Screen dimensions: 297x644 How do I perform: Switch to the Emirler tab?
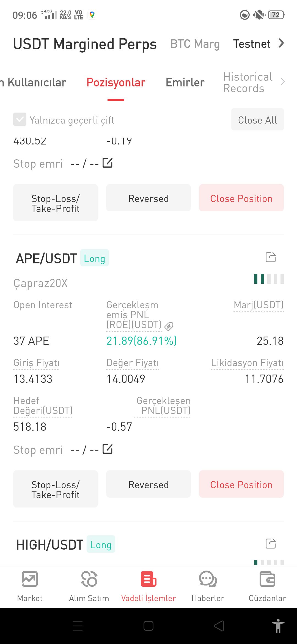[185, 82]
